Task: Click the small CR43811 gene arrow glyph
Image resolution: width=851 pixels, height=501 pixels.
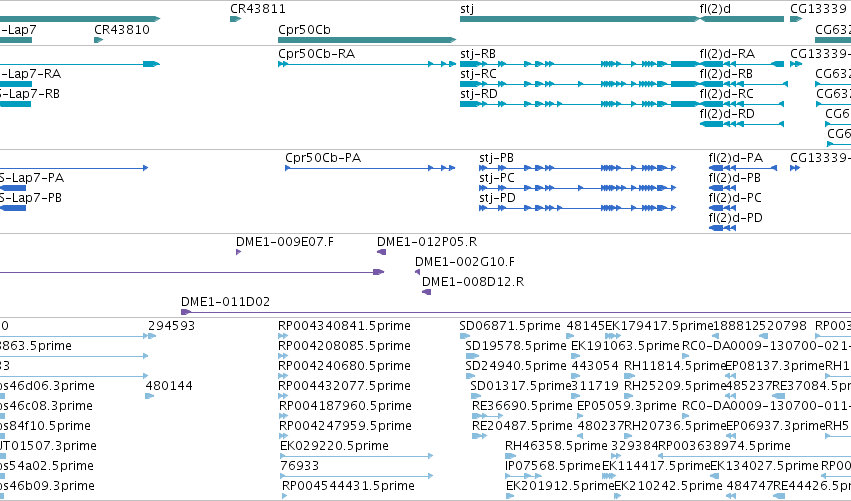Action: pyautogui.click(x=235, y=19)
